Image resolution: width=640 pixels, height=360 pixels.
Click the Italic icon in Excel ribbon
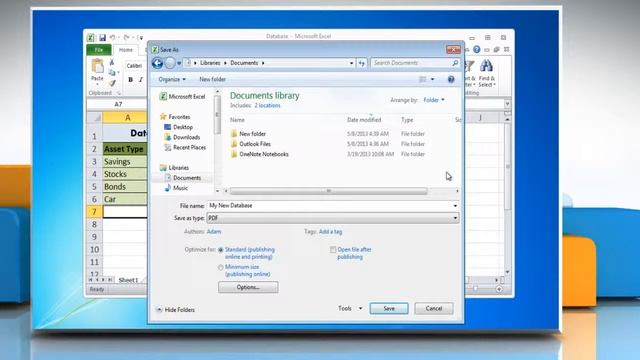[141, 80]
